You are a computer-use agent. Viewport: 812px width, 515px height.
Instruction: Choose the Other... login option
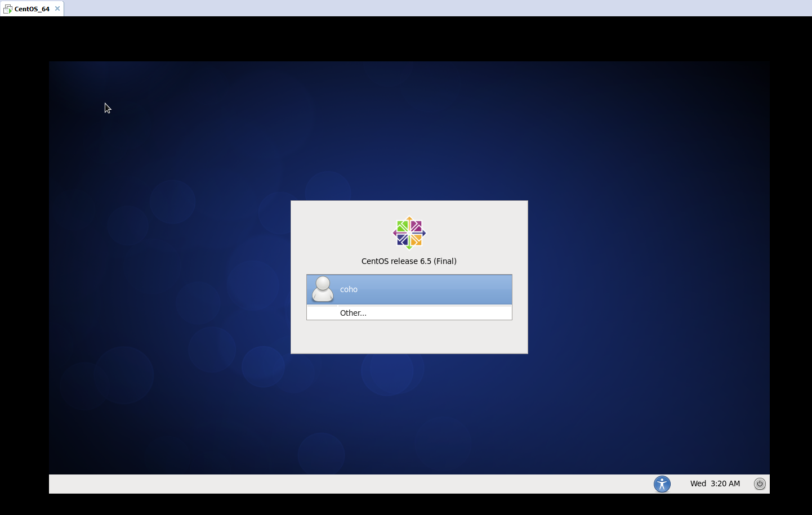[x=409, y=313]
